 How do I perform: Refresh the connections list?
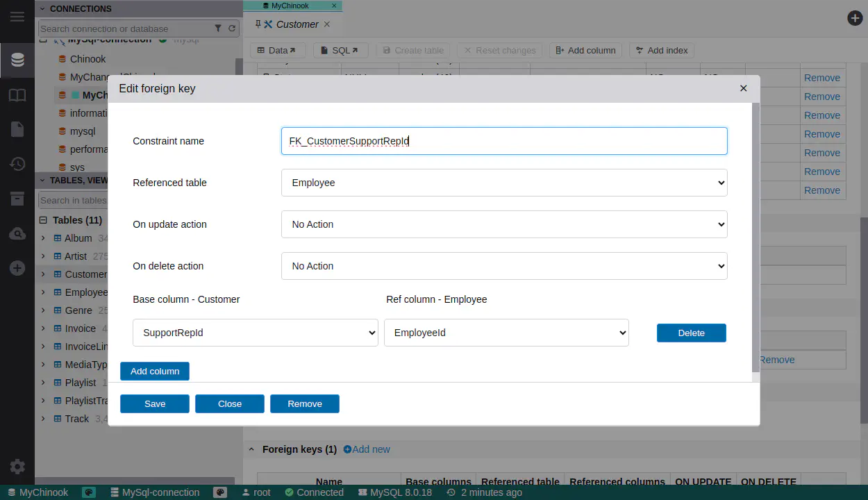(232, 28)
